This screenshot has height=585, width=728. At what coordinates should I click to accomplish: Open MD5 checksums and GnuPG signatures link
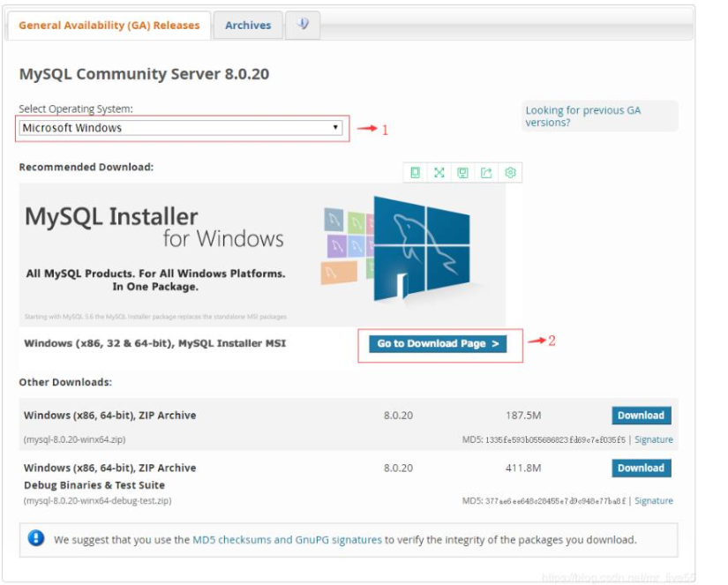287,539
